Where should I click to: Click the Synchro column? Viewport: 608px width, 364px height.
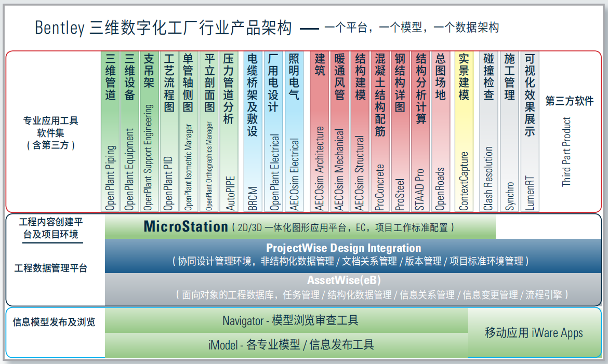pos(509,131)
